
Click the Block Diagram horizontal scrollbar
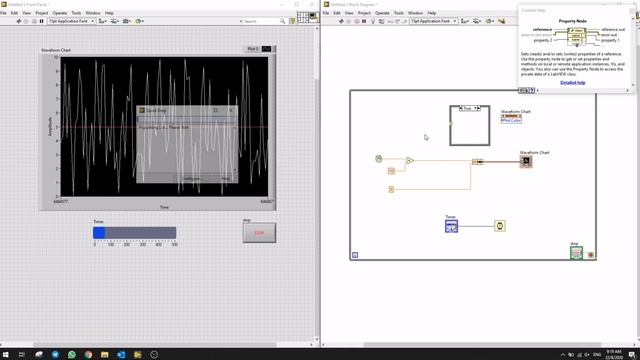pyautogui.click(x=482, y=345)
